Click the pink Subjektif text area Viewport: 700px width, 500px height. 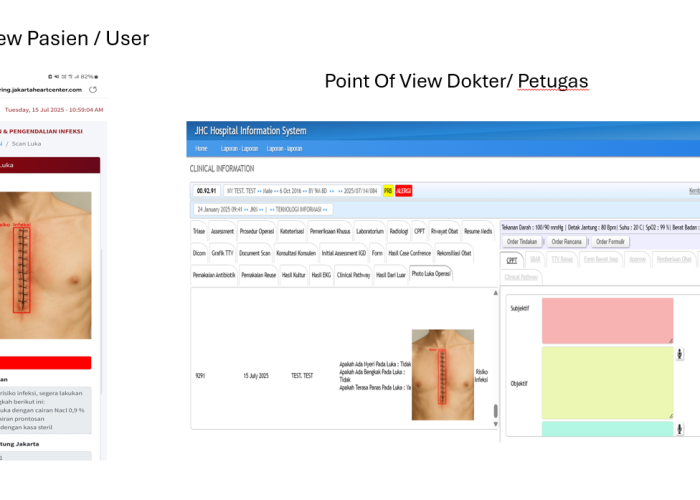pyautogui.click(x=607, y=320)
